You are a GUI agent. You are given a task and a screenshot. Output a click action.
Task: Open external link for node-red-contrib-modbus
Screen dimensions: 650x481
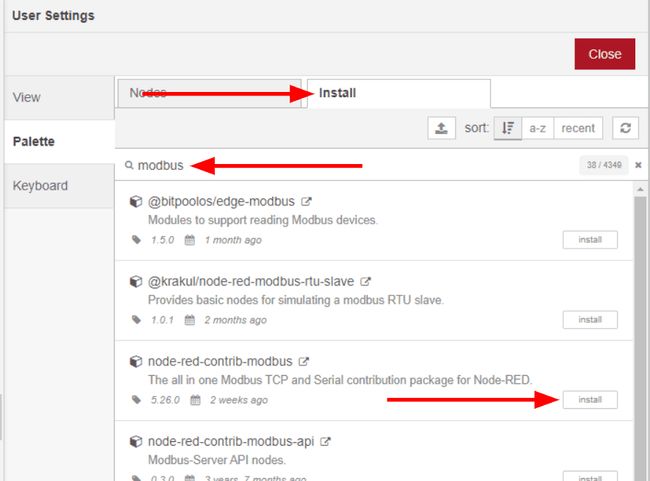coord(304,361)
